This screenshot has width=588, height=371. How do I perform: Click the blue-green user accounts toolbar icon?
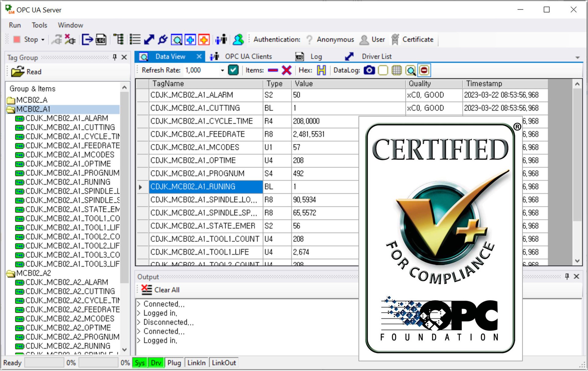coord(238,39)
